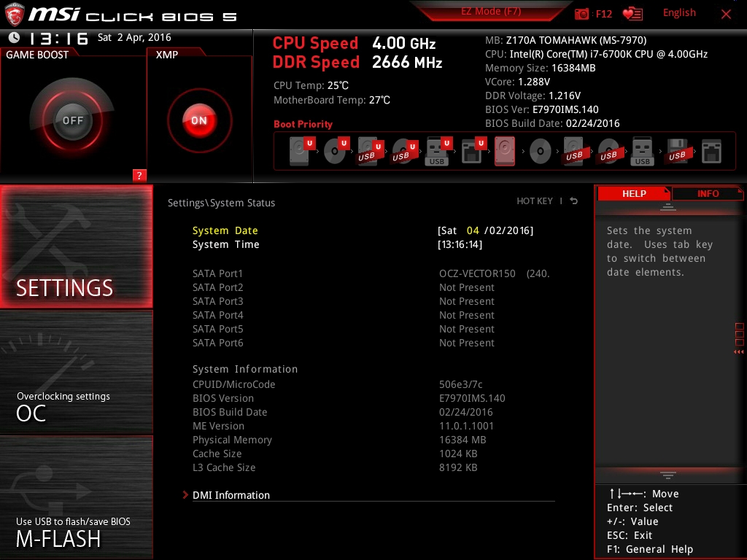Click the top handle of the help panel

click(668, 206)
